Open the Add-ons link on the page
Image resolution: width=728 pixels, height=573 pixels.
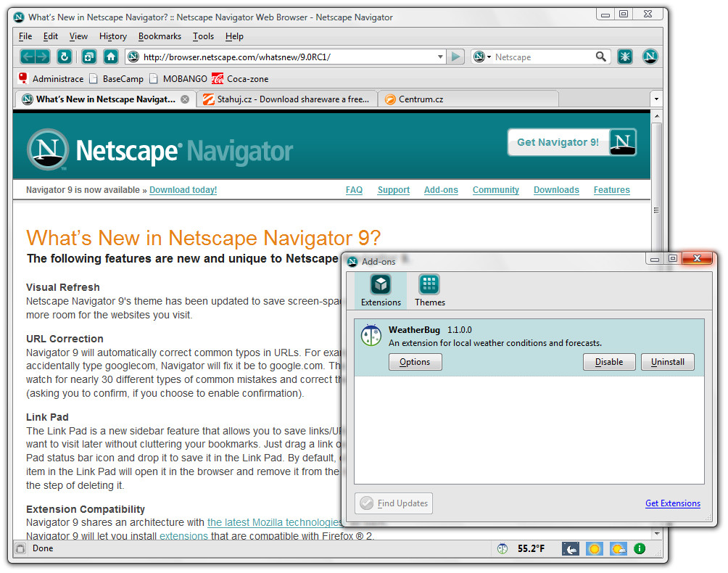441,190
